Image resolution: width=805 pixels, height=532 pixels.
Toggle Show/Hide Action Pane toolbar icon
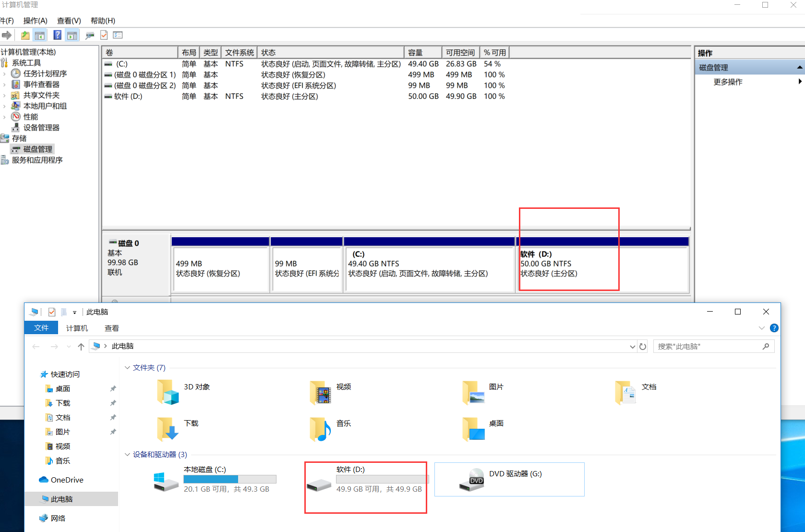click(72, 35)
